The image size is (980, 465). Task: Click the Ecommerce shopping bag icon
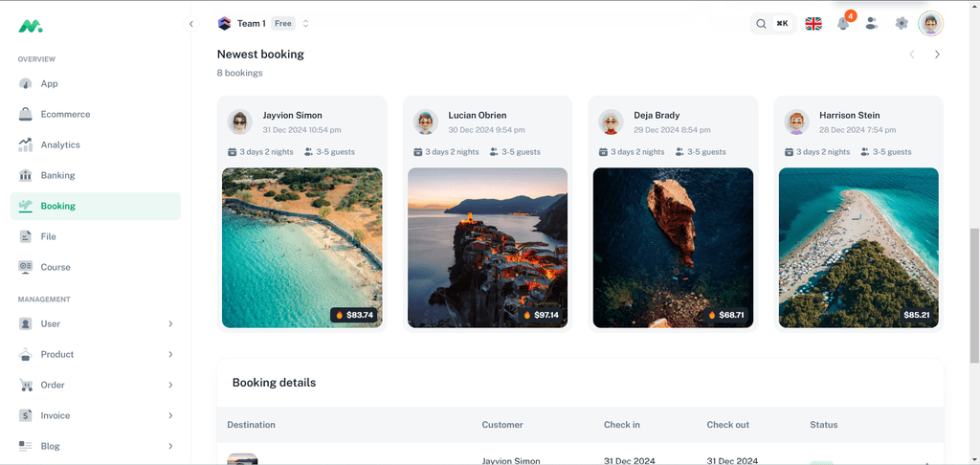(25, 115)
